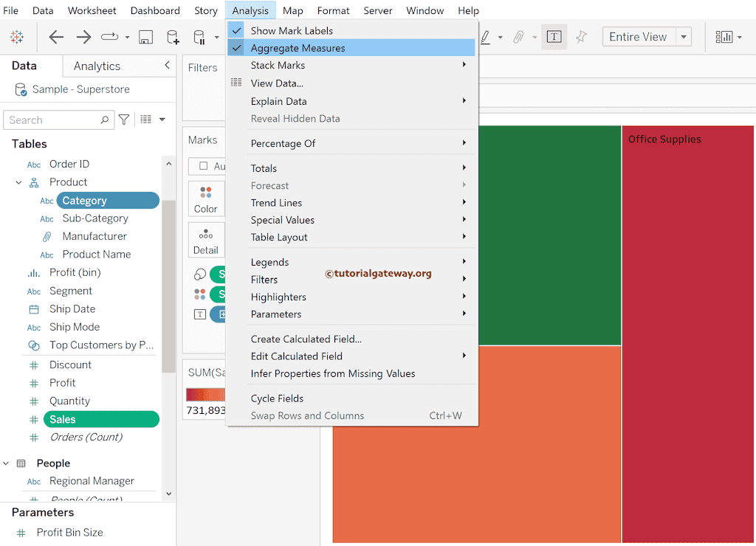The width and height of the screenshot is (756, 546).
Task: Toggle Show Mark Labels menu option
Action: [292, 30]
